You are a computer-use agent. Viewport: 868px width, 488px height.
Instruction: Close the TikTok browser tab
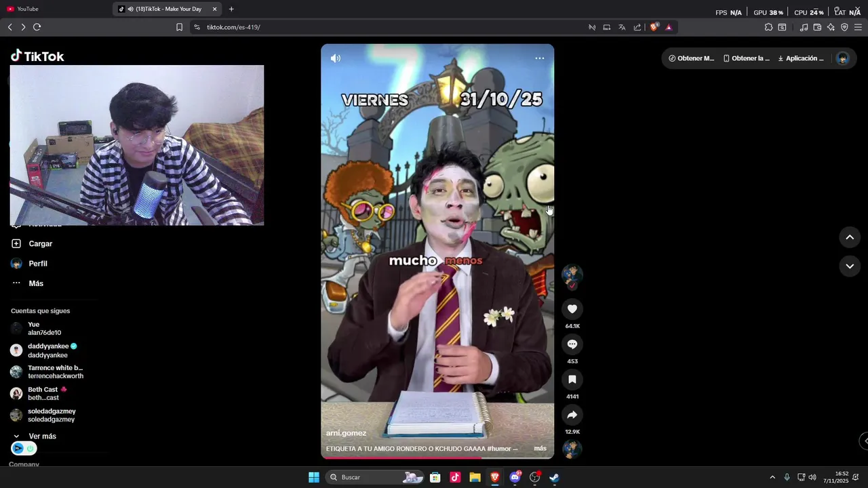point(215,9)
